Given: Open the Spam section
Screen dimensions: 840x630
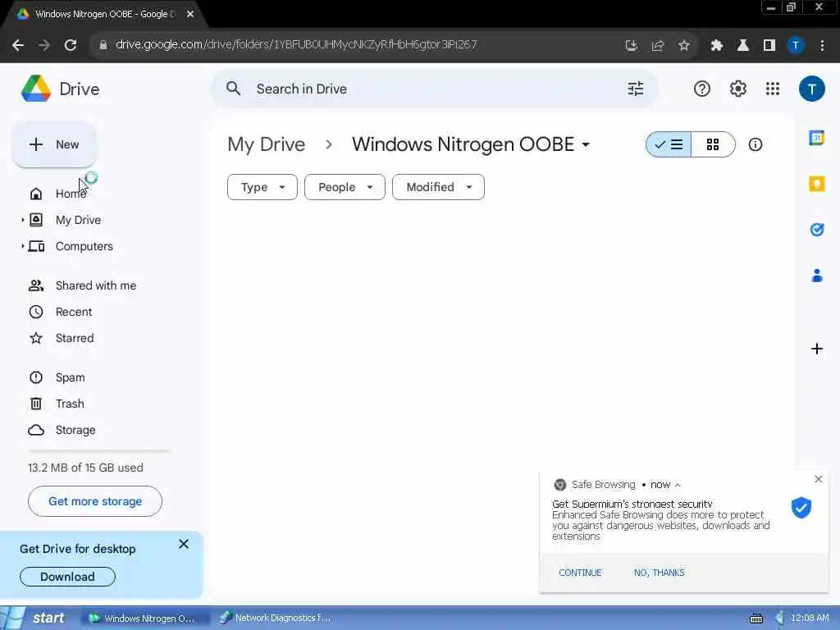Looking at the screenshot, I should 71,377.
